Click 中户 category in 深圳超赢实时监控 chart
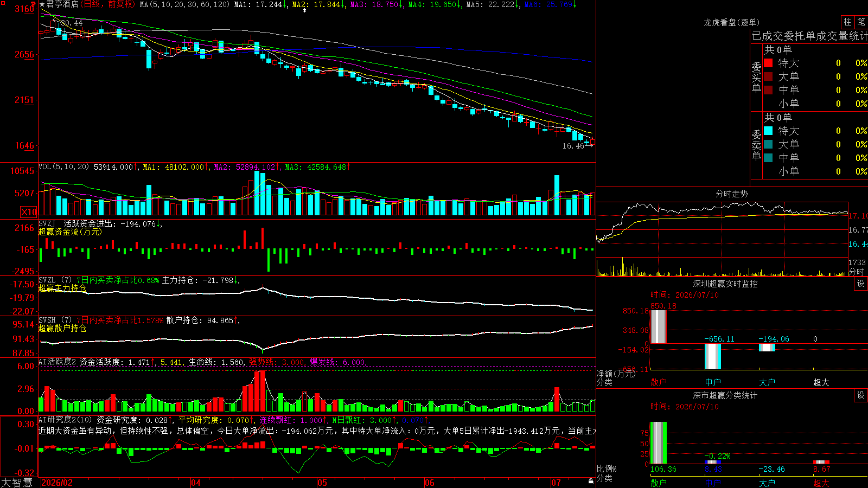The image size is (868, 488). click(713, 382)
